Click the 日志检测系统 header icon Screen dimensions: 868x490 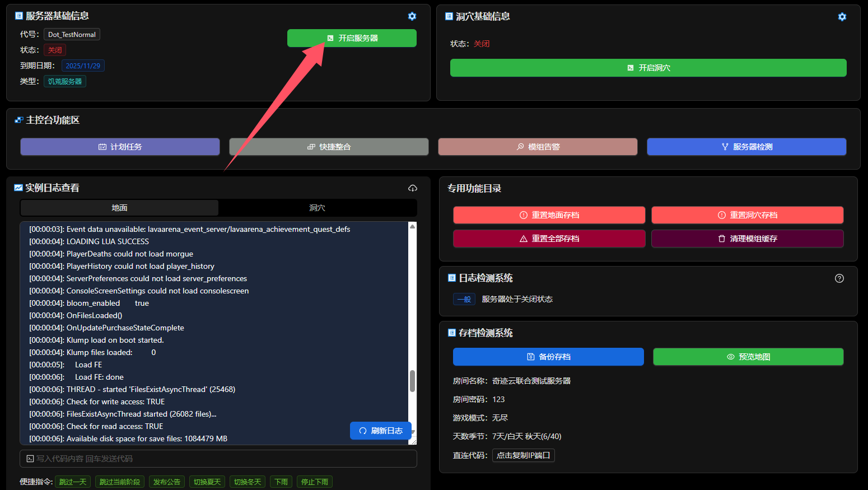coord(452,278)
